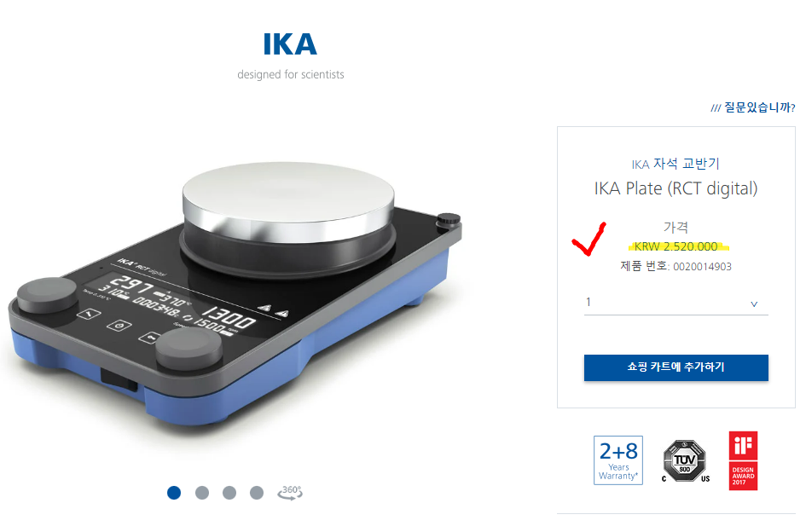
Task: Click the IKA logo at top
Action: [x=291, y=44]
